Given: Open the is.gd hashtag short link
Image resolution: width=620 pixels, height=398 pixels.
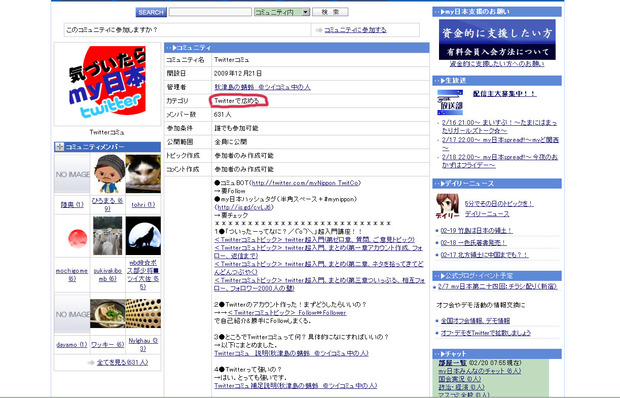Looking at the screenshot, I should [x=244, y=207].
